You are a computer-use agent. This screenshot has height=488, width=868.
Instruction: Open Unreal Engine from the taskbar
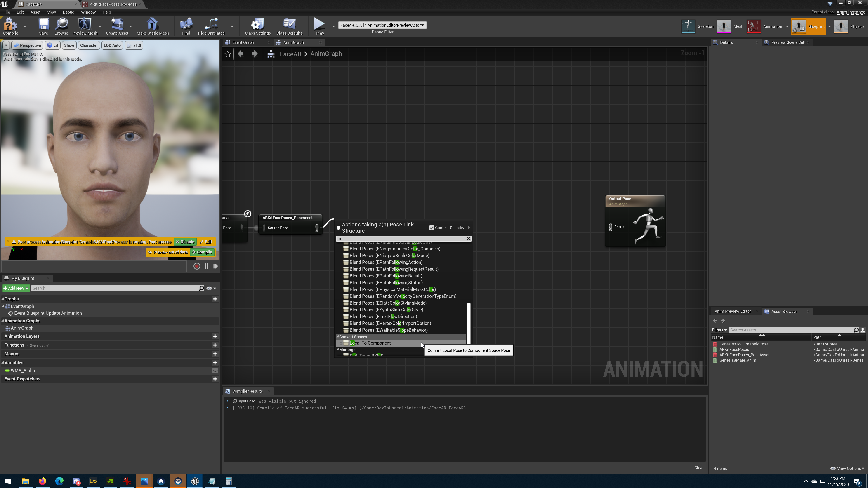click(195, 481)
